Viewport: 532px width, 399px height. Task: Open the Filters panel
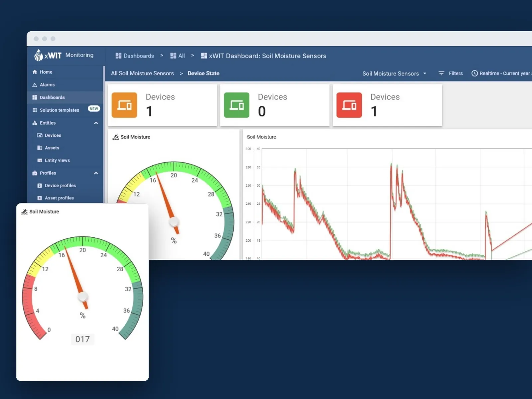451,73
